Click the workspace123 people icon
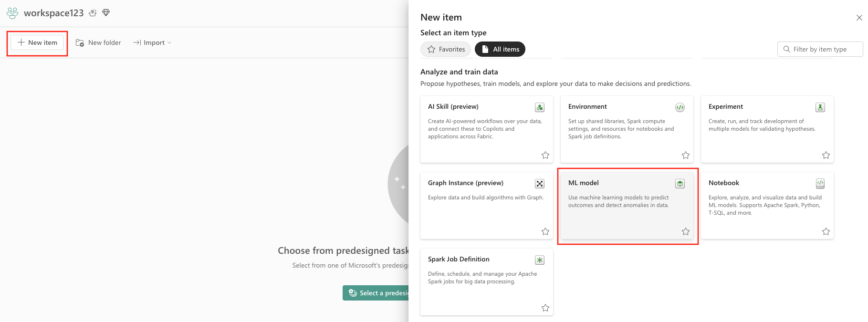 (12, 13)
